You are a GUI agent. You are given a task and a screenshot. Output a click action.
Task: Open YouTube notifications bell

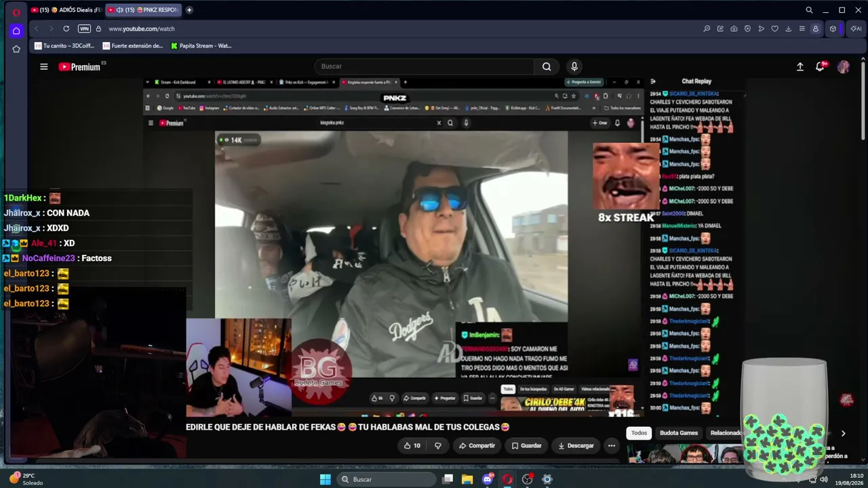(821, 66)
